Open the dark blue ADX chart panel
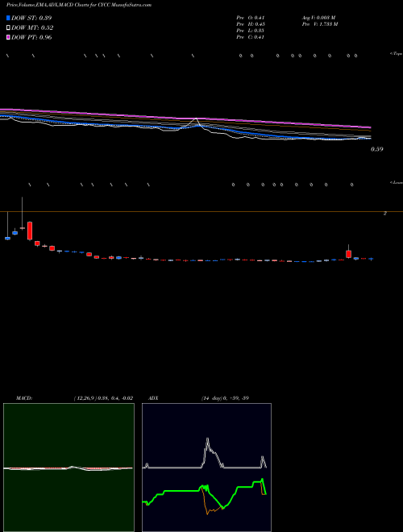This screenshot has width=403, height=532. point(206,468)
